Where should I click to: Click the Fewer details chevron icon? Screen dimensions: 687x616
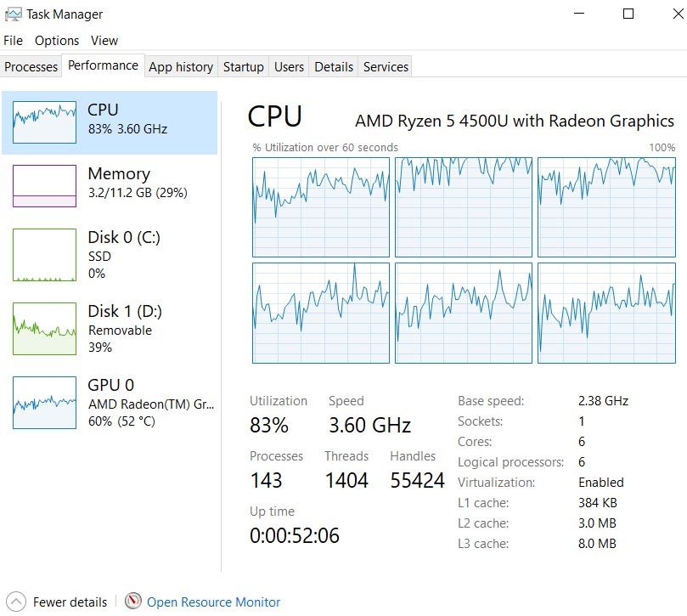tap(16, 602)
